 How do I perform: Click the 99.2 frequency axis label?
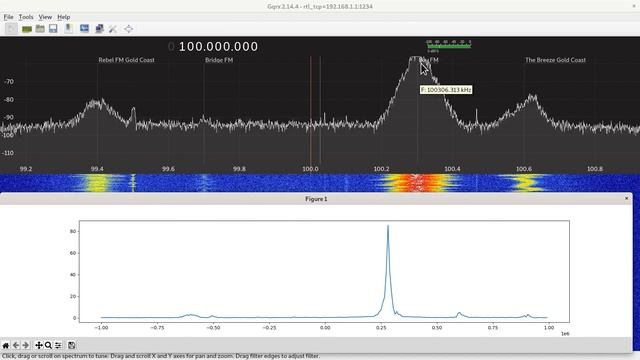click(26, 169)
